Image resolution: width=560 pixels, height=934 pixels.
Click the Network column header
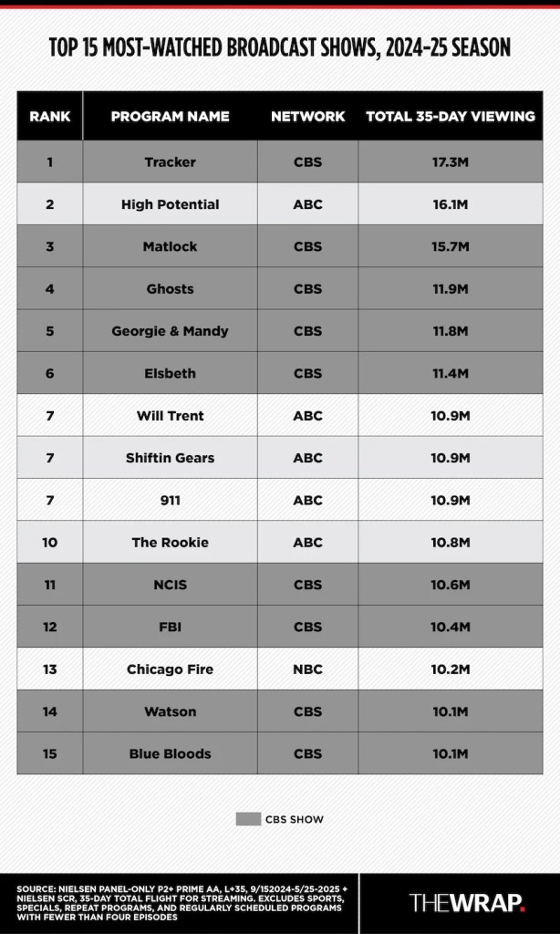click(x=307, y=116)
